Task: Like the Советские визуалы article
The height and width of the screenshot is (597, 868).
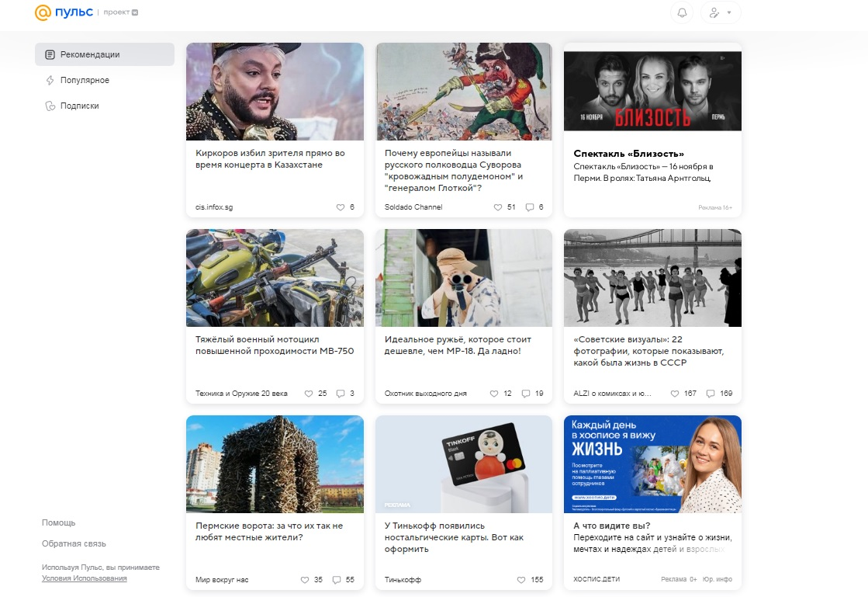Action: (675, 393)
